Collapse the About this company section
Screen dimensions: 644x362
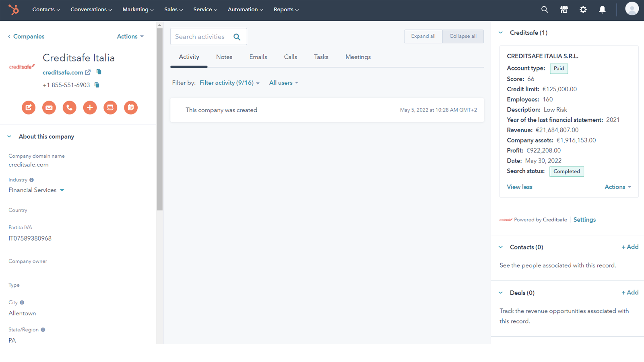(9, 137)
